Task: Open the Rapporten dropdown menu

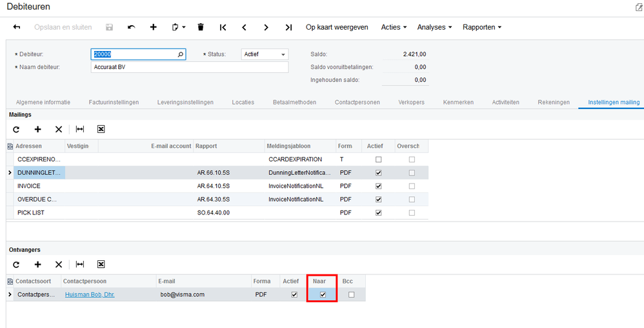Action: (482, 27)
